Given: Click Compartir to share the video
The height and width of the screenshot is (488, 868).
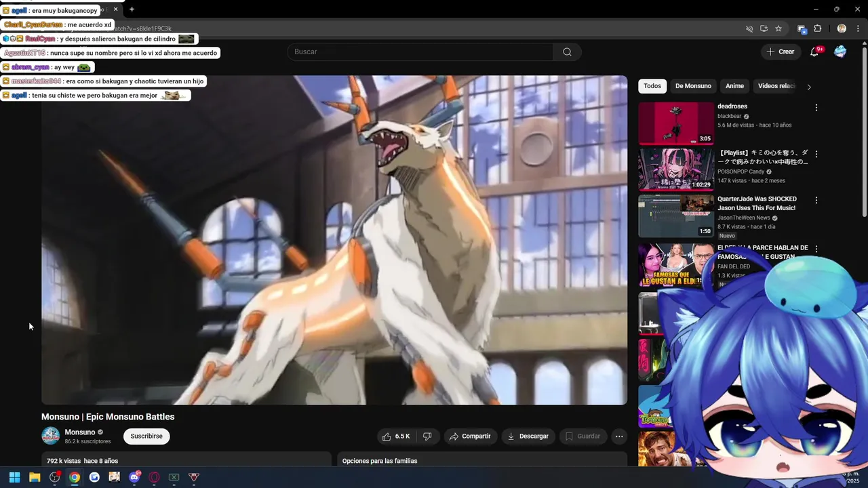Looking at the screenshot, I should [x=470, y=436].
